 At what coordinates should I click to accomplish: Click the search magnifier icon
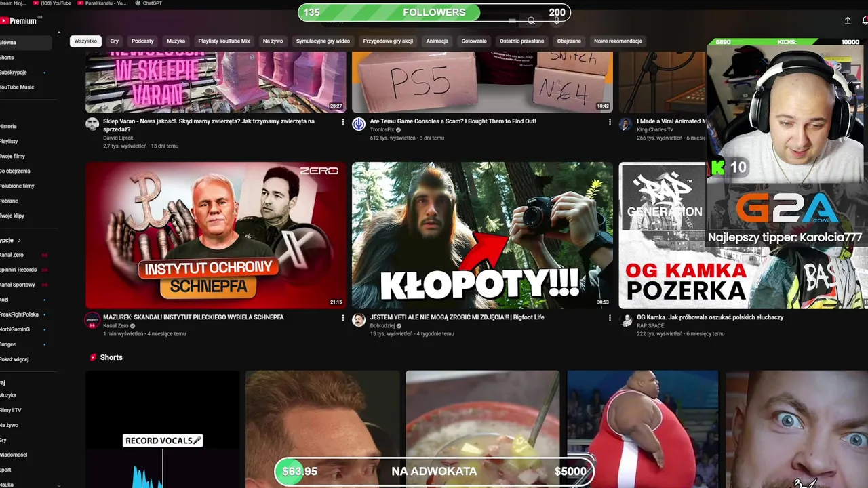pos(532,21)
